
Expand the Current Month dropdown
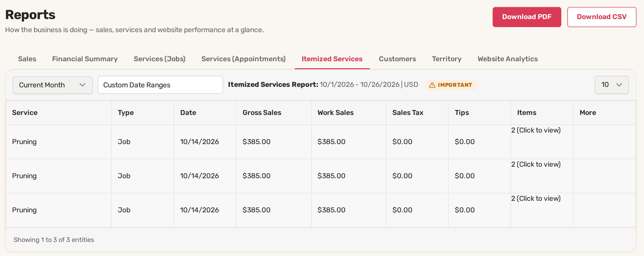point(53,85)
